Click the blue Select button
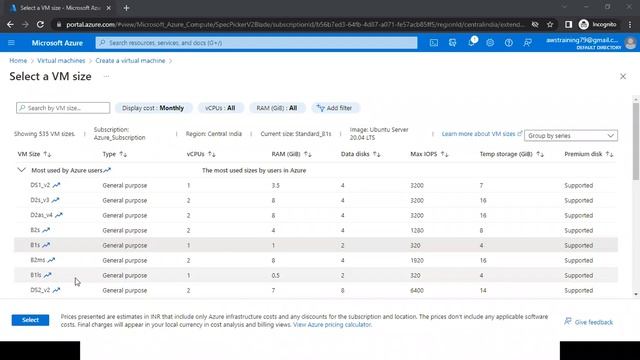The image size is (640, 360). tap(30, 320)
